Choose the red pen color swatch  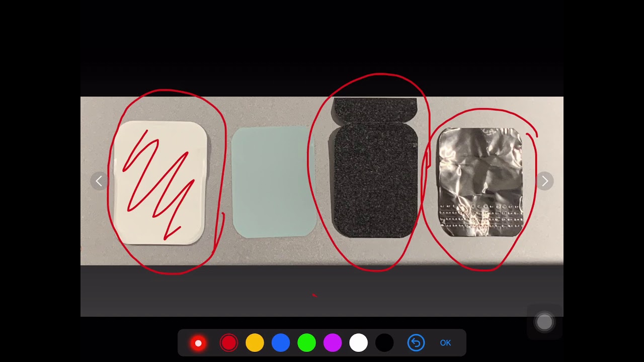tap(229, 343)
